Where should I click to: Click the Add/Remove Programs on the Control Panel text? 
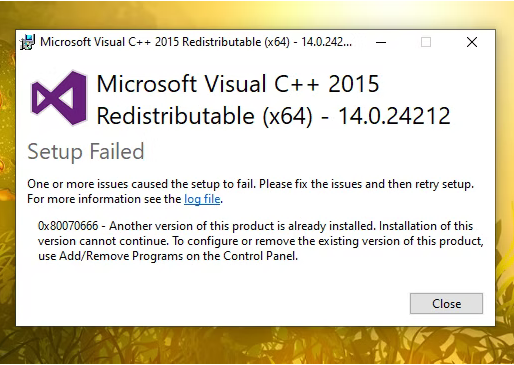click(178, 256)
